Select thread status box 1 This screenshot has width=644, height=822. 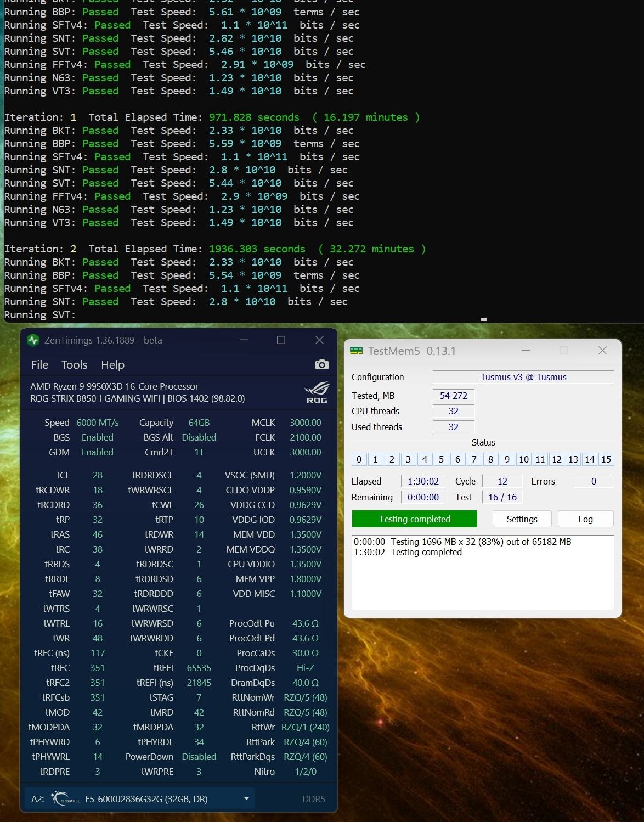coord(375,459)
